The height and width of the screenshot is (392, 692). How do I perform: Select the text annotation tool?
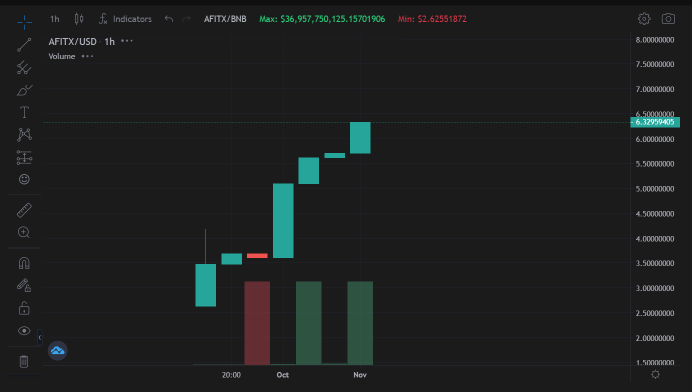pyautogui.click(x=24, y=112)
